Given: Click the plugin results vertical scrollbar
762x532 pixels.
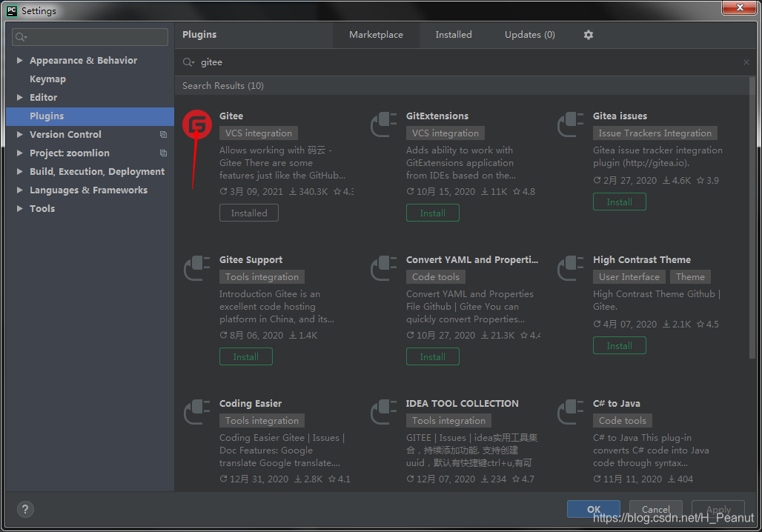Looking at the screenshot, I should (752, 219).
